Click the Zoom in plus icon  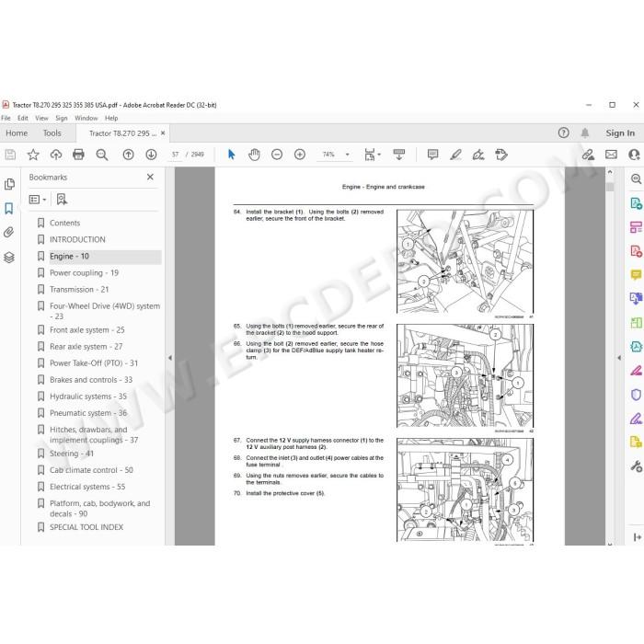click(300, 155)
